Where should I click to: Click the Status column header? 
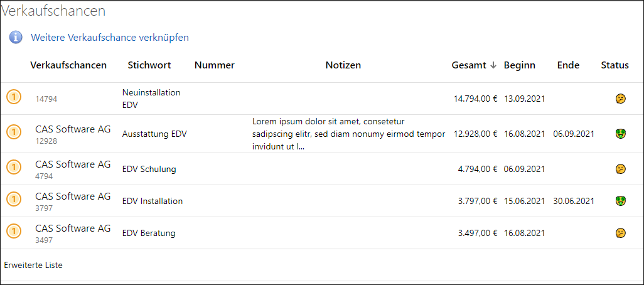tap(614, 65)
